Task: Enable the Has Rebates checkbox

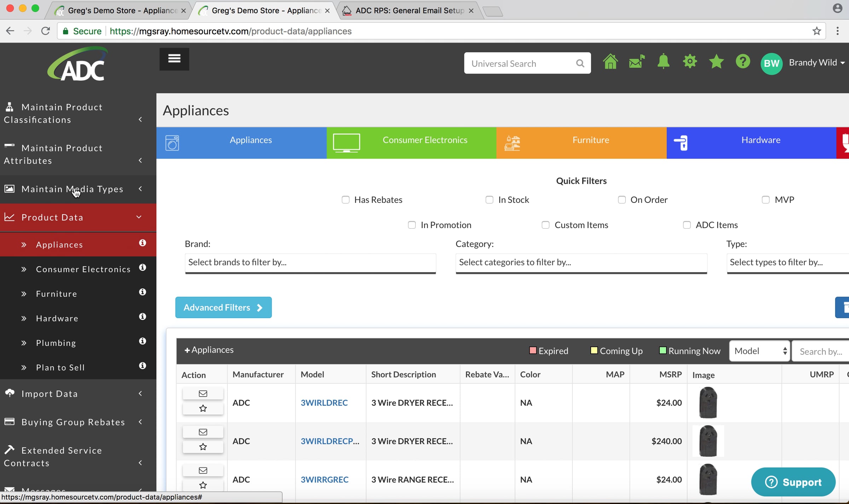Action: click(x=346, y=200)
